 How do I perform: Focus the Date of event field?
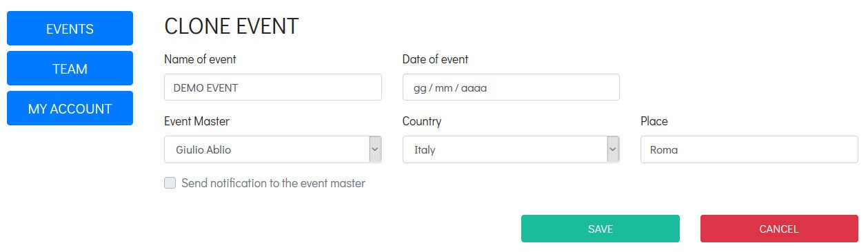coord(511,87)
